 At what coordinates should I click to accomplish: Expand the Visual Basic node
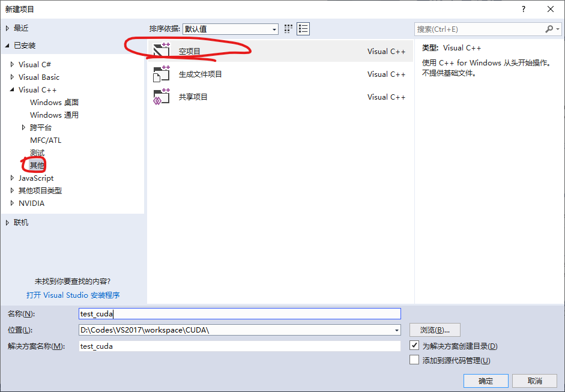[12, 77]
